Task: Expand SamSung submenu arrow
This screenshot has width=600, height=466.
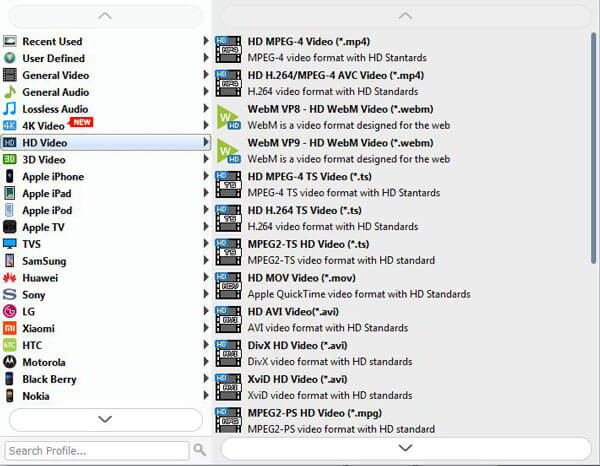Action: pos(206,260)
